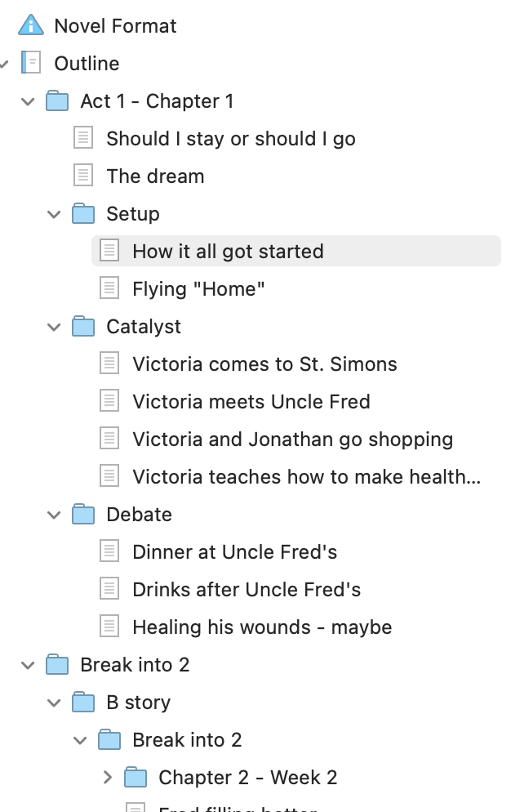511x812 pixels.
Task: Collapse the Debate folder chevron
Action: (x=54, y=515)
